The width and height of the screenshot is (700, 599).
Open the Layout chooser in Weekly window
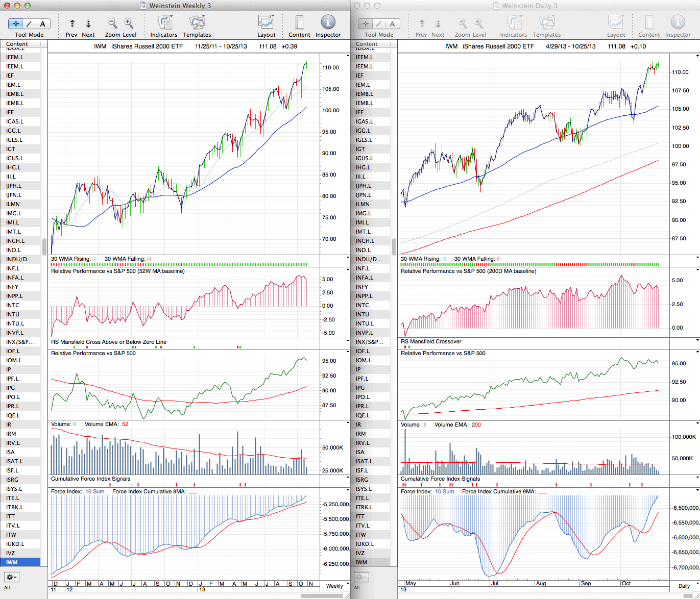pos(266,23)
